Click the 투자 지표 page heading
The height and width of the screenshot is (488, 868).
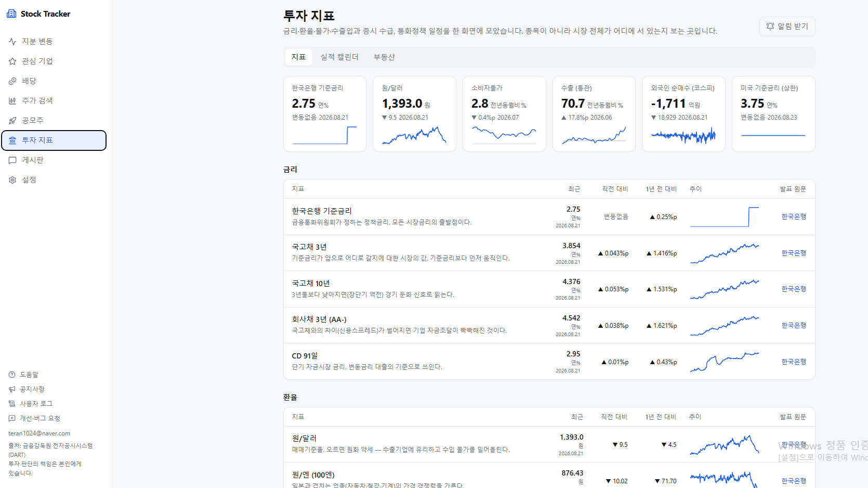coord(309,16)
